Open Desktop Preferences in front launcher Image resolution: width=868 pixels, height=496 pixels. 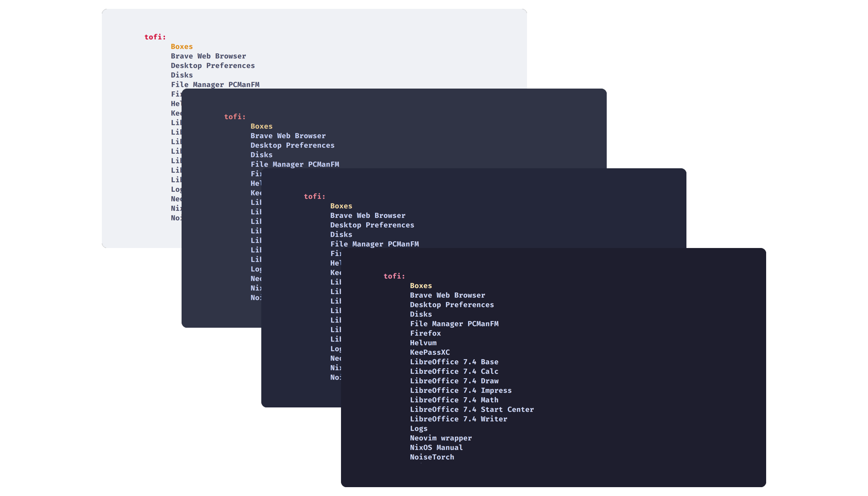point(452,305)
